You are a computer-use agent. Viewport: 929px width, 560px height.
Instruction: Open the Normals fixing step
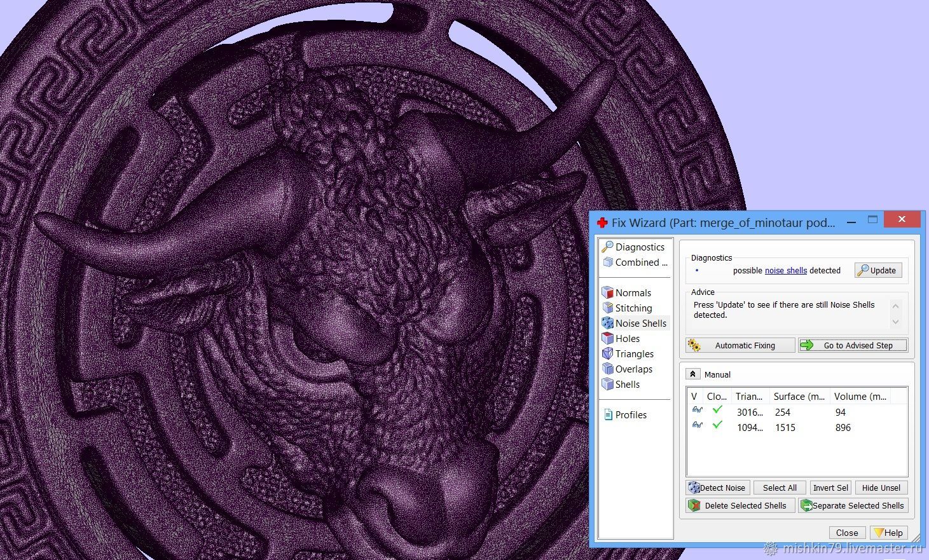pos(633,292)
